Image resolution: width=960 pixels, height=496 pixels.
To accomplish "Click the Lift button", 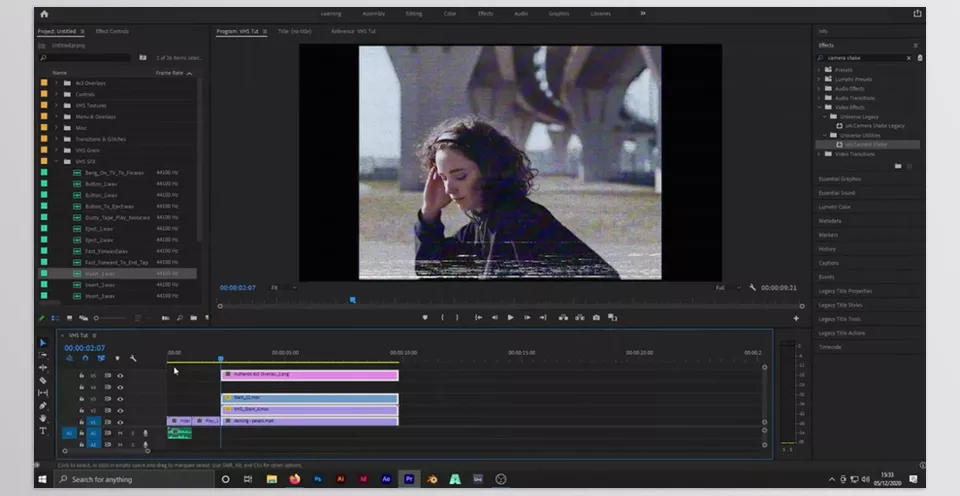I will 563,317.
